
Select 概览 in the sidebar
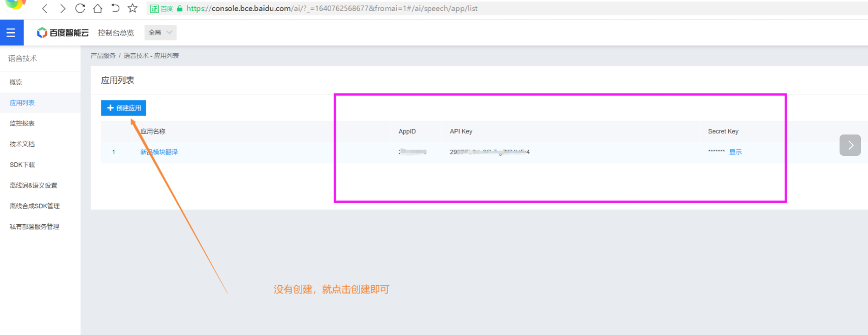coord(16,82)
